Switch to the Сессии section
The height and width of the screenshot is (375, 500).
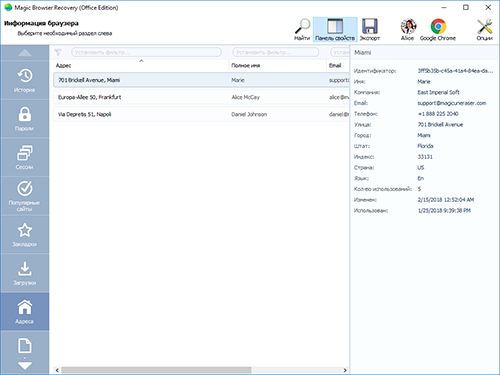tap(25, 157)
